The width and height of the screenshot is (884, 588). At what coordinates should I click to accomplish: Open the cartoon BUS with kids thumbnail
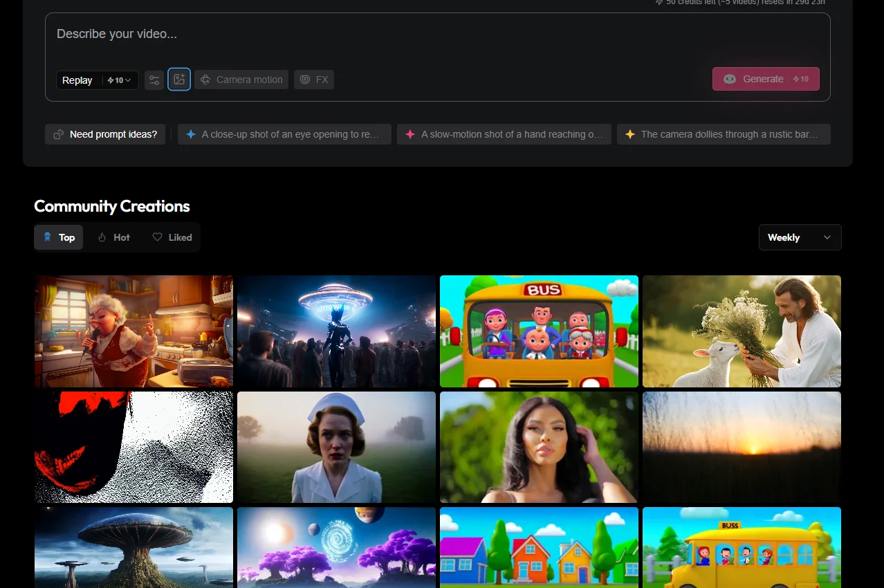coord(539,331)
